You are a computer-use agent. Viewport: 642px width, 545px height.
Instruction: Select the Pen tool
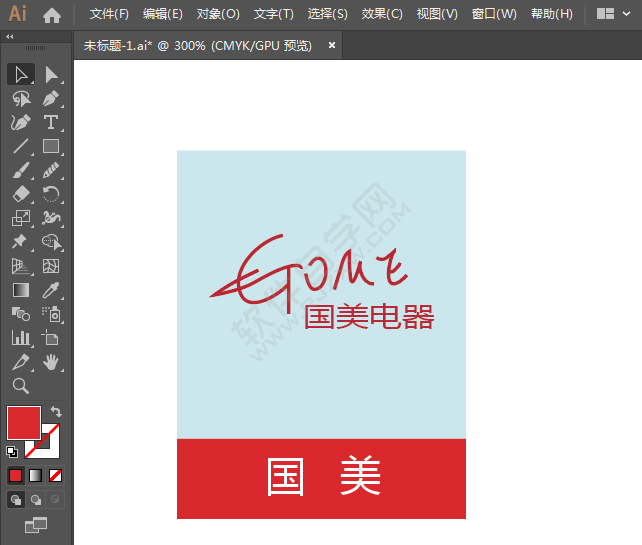point(51,99)
